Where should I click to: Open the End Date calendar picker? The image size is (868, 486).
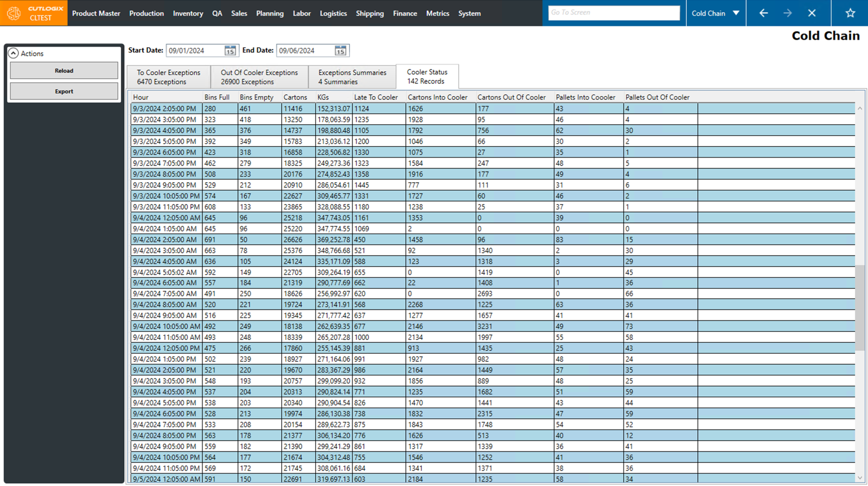coord(341,51)
